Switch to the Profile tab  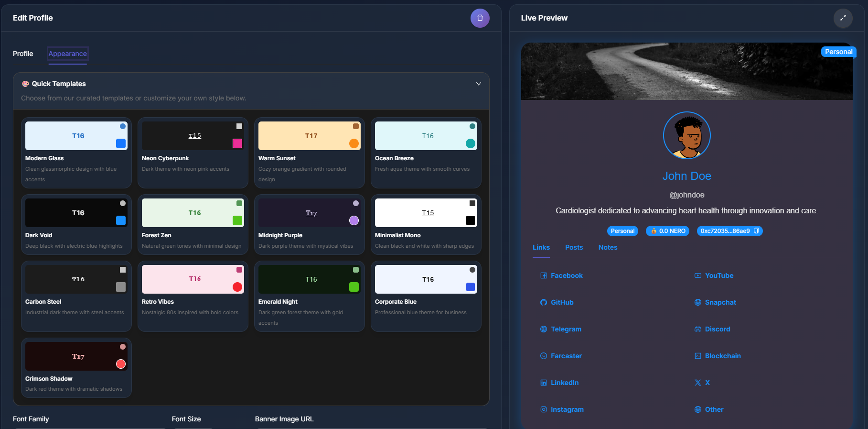click(x=23, y=54)
